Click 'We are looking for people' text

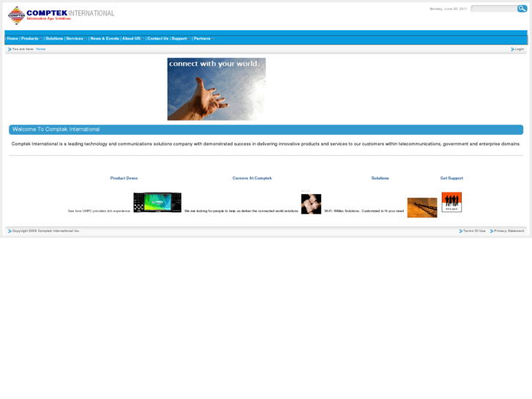point(241,212)
